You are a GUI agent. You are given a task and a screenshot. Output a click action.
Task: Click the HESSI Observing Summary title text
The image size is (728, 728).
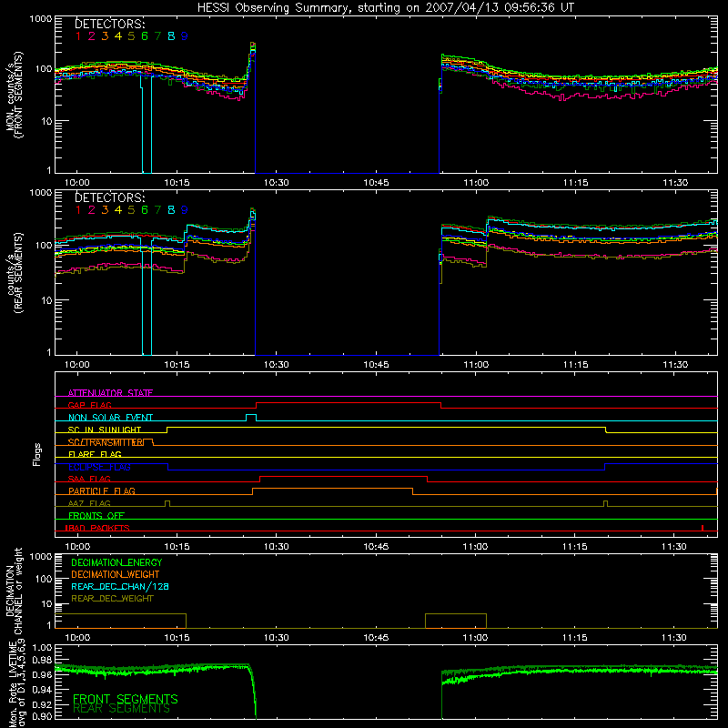(x=386, y=7)
